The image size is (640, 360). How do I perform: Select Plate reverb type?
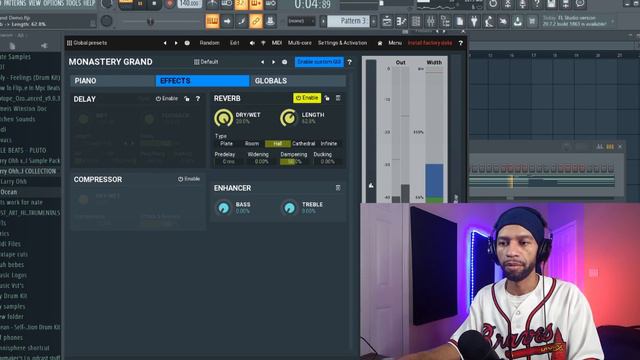point(227,144)
